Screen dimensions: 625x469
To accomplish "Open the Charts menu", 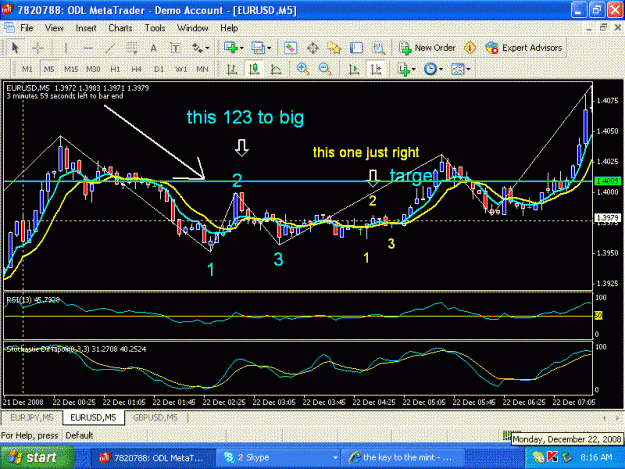I will [x=120, y=28].
